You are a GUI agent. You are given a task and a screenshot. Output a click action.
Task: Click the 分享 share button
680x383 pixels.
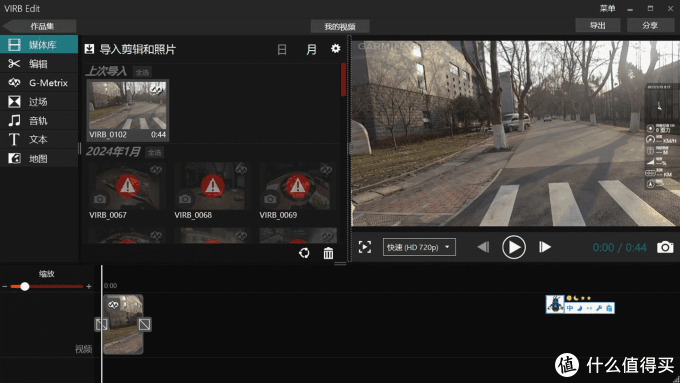pyautogui.click(x=650, y=26)
